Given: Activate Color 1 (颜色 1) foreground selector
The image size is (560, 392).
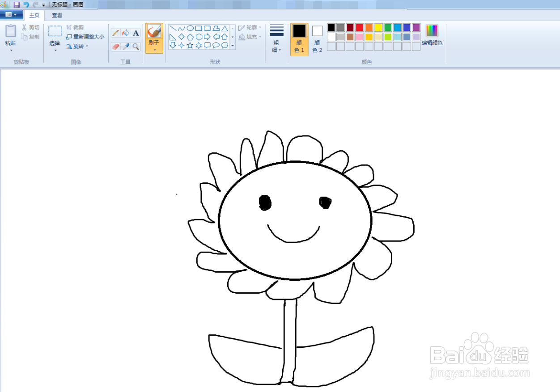Looking at the screenshot, I should [x=299, y=39].
